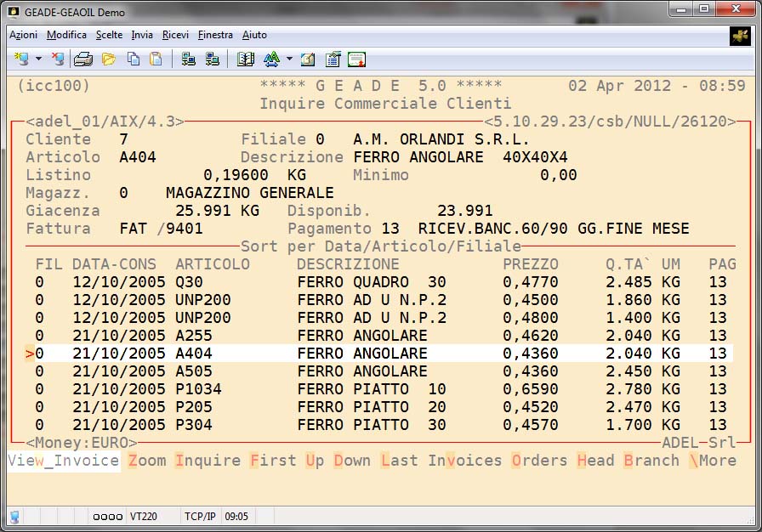762x532 pixels.
Task: Open the Finestra menu
Action: click(x=215, y=35)
